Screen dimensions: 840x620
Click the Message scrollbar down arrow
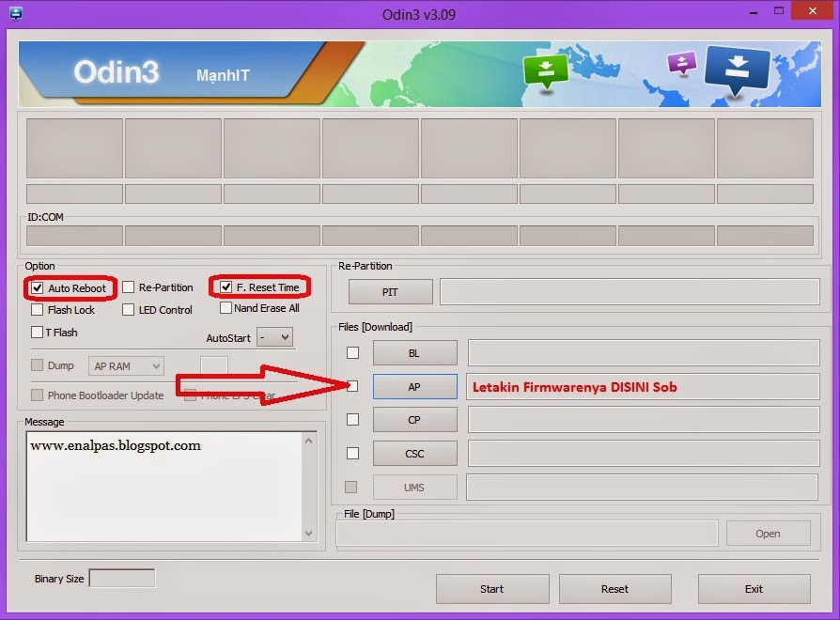tap(308, 534)
